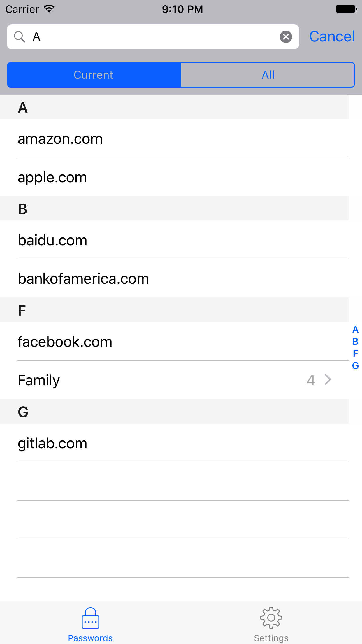Check the Wi-Fi status icon
Image resolution: width=362 pixels, height=644 pixels.
pyautogui.click(x=50, y=9)
